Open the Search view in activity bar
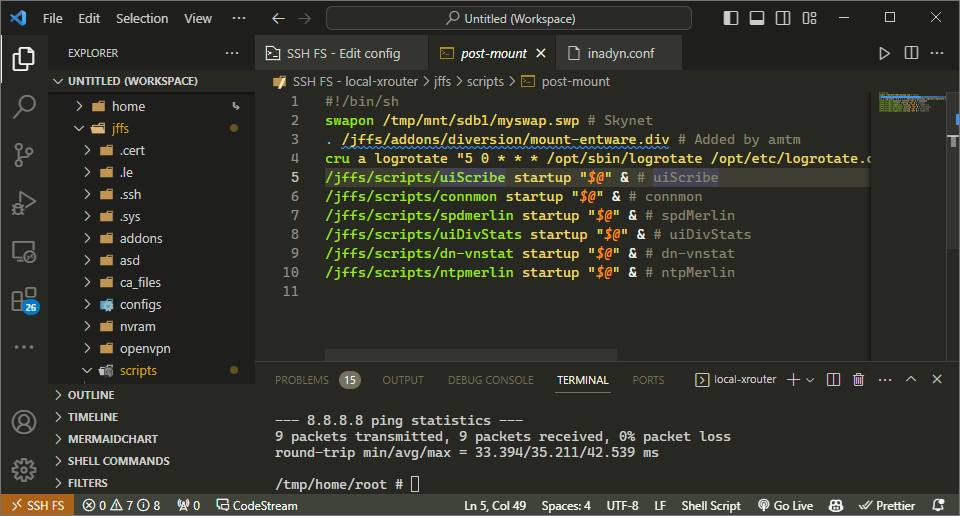The image size is (960, 516). pos(24,106)
